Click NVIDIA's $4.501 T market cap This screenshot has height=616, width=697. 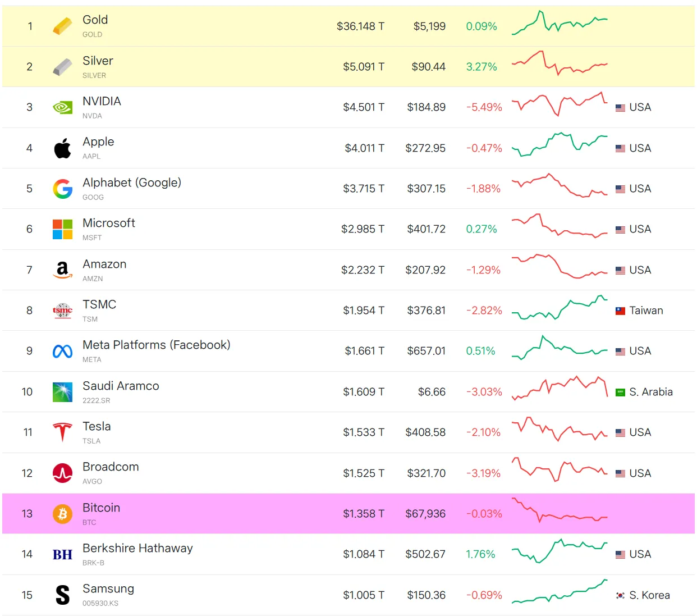tap(364, 107)
